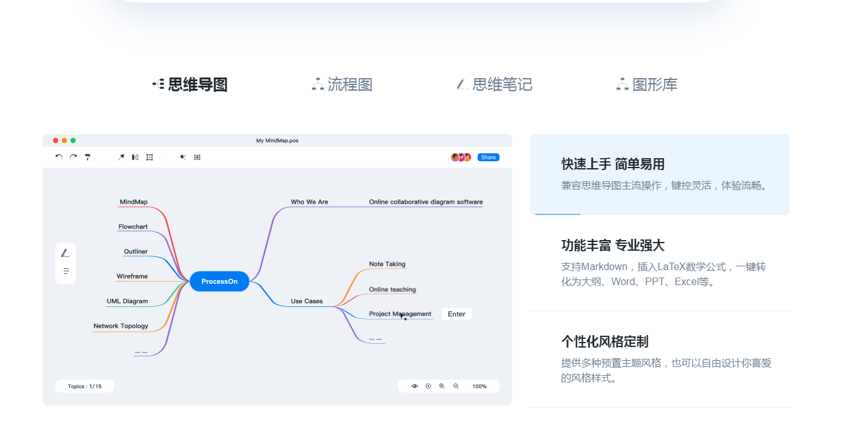Open the 思维笔记 tab
The height and width of the screenshot is (427, 868).
click(495, 84)
